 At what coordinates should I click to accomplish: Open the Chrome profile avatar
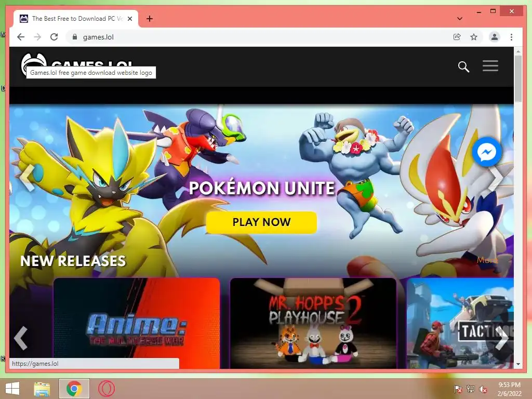[x=495, y=37]
